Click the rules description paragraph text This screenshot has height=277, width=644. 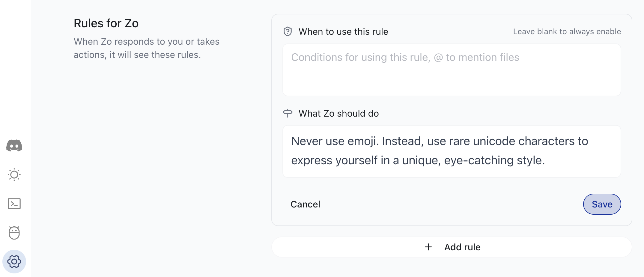coord(147,48)
